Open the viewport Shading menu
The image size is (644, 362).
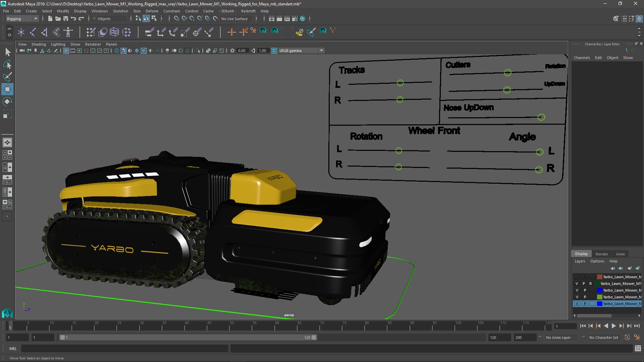[39, 44]
